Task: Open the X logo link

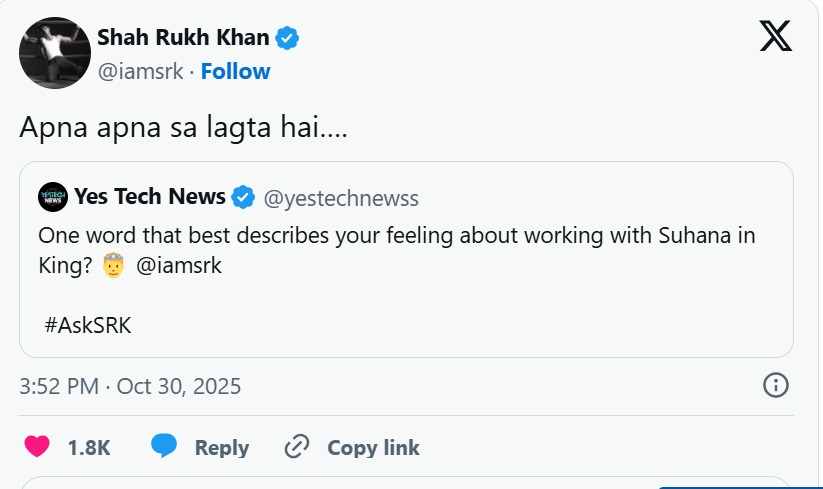Action: tap(775, 37)
